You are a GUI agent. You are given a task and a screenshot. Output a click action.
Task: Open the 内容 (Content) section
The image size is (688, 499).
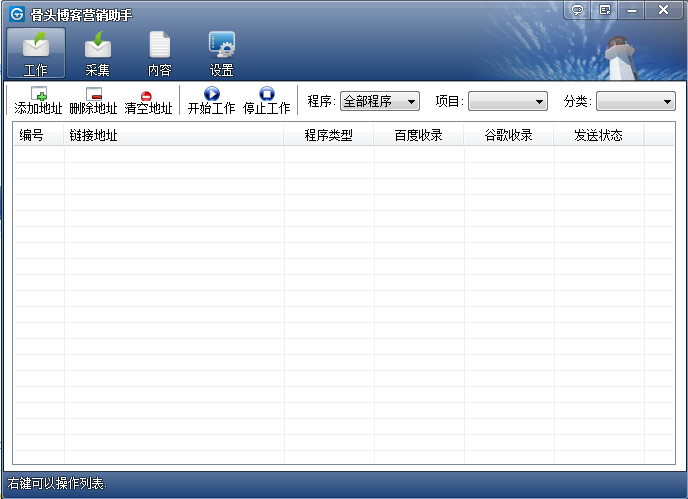tap(160, 54)
